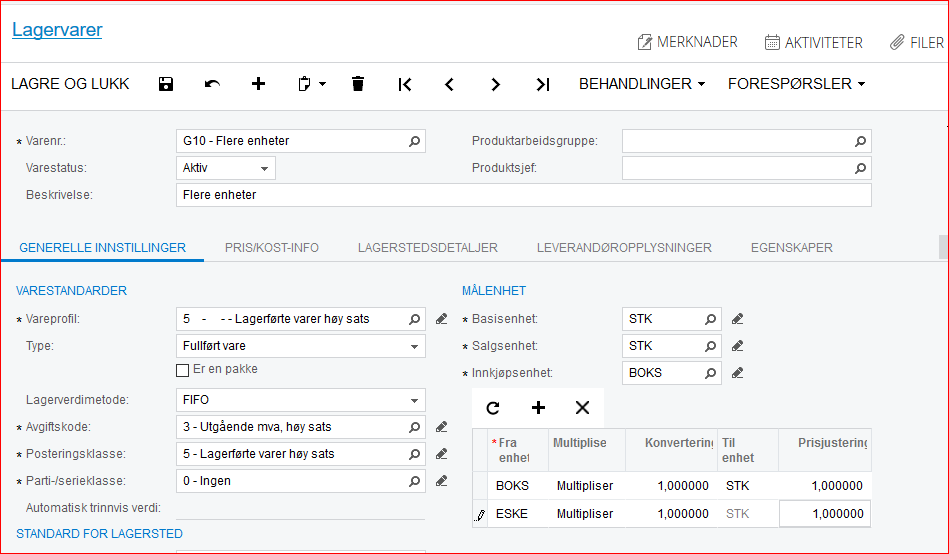The height and width of the screenshot is (554, 949).
Task: Open the Lagerstedsdetaljer tab
Action: coord(427,248)
